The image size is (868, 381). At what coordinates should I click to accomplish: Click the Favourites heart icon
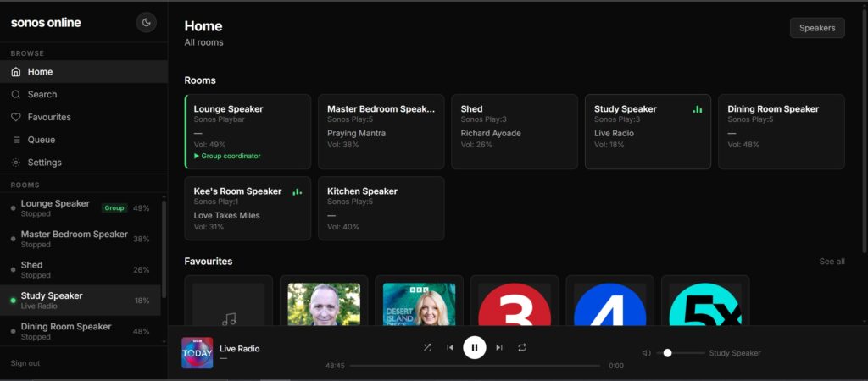[16, 117]
